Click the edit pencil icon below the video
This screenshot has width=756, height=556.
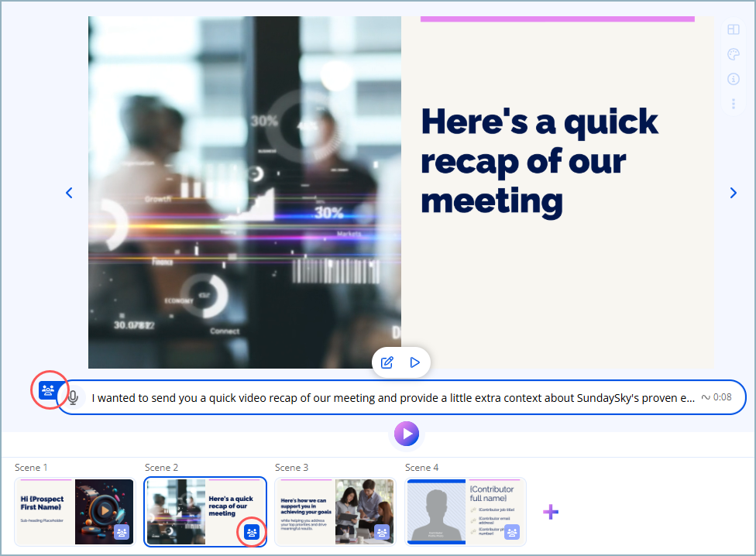[x=387, y=362]
